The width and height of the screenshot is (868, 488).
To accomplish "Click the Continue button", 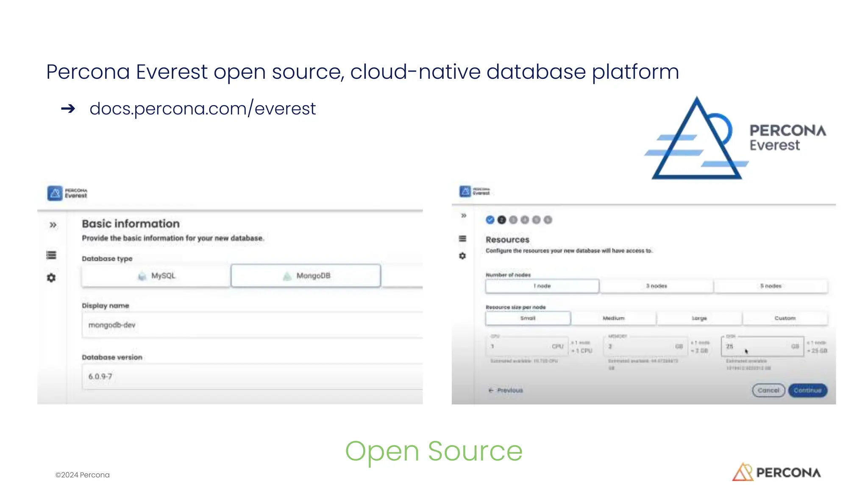I will pyautogui.click(x=808, y=390).
